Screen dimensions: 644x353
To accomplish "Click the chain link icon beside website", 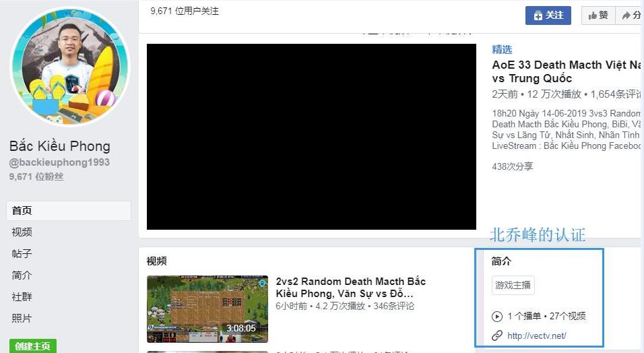I will 497,335.
